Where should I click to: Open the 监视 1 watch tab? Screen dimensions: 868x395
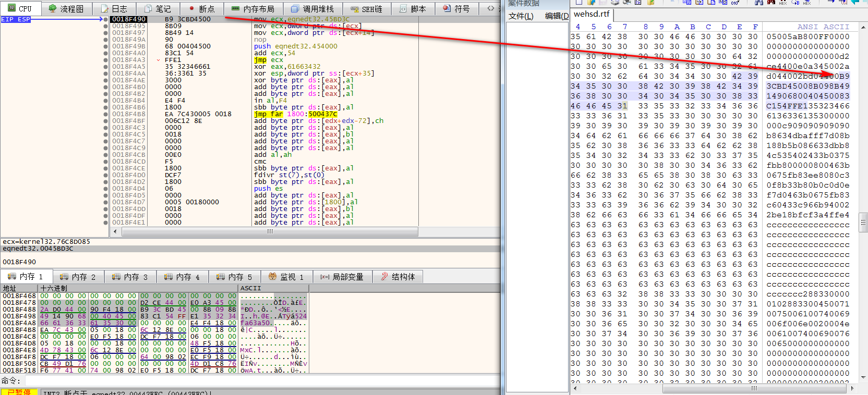286,277
